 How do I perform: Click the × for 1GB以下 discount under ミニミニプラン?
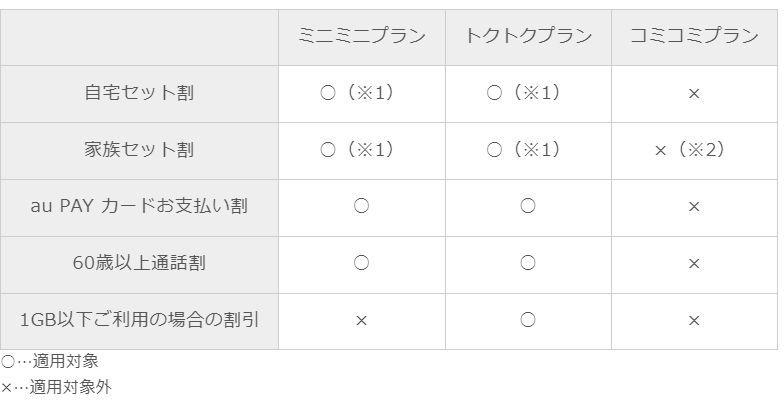coord(361,321)
